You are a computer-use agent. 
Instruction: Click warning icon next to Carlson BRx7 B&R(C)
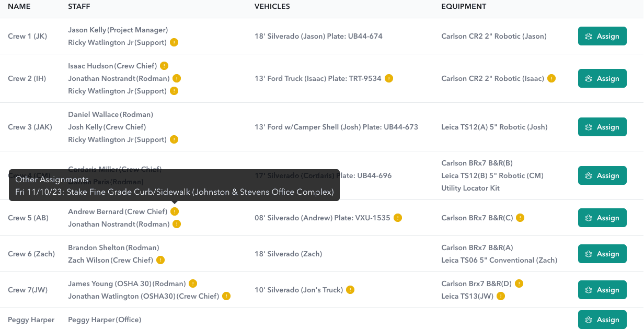(520, 218)
